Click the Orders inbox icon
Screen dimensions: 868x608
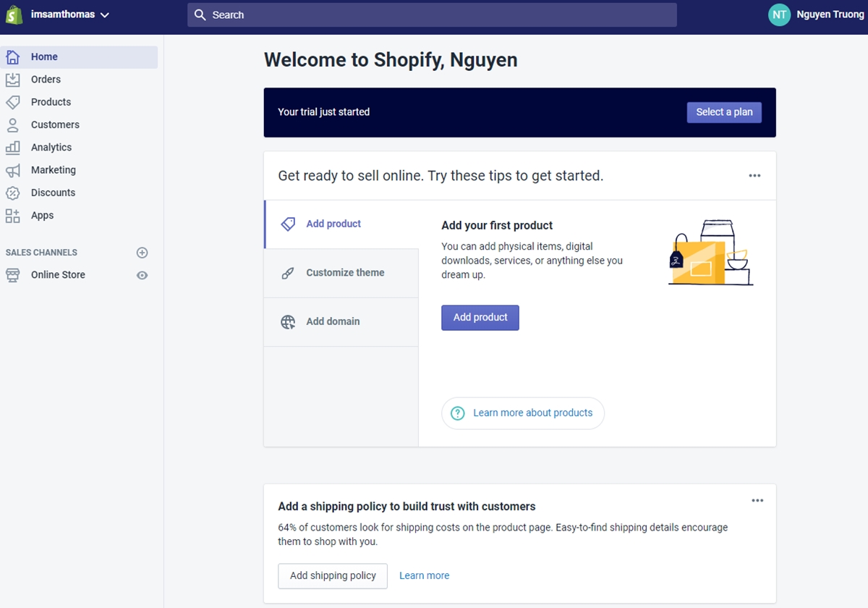click(12, 80)
